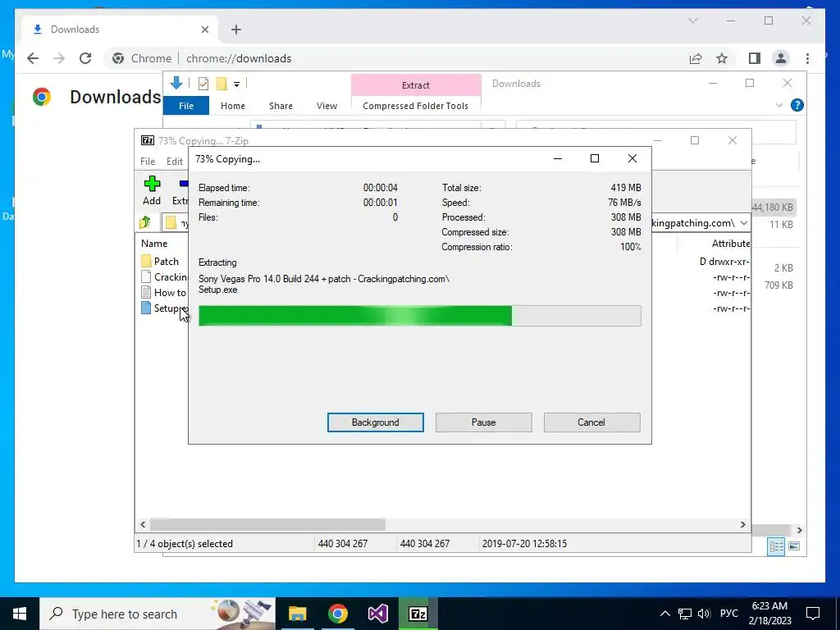
Task: Show hidden tray icons chevron
Action: pos(664,614)
